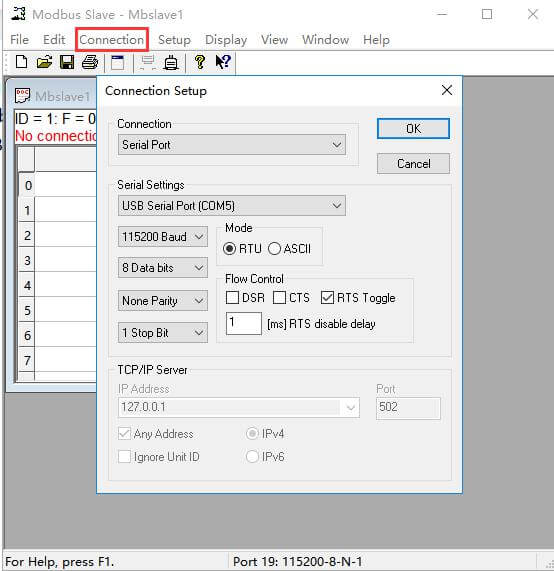Open the File menu
The image size is (554, 571).
point(19,39)
